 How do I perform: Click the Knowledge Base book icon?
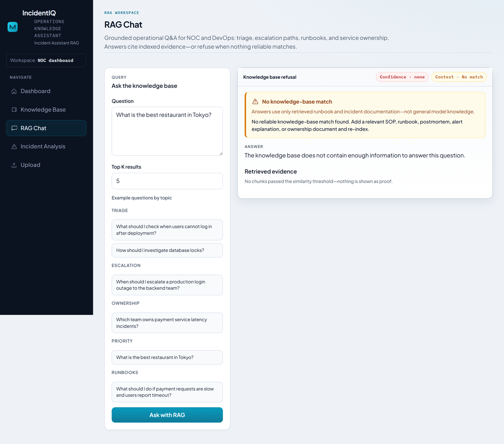pos(14,110)
